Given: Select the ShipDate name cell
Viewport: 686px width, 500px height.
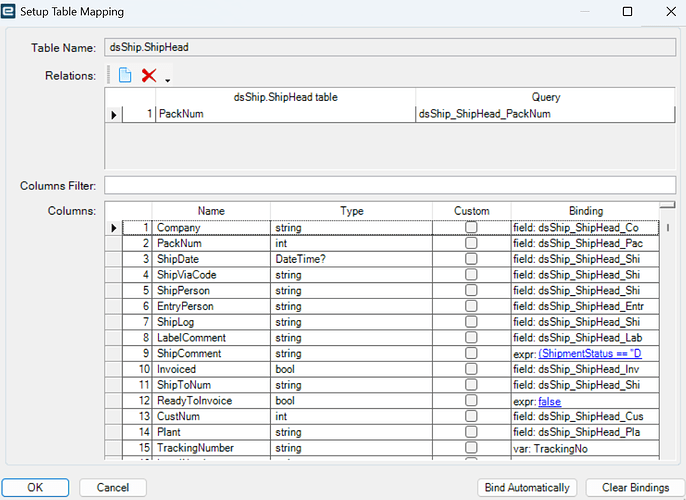Looking at the screenshot, I should (211, 259).
